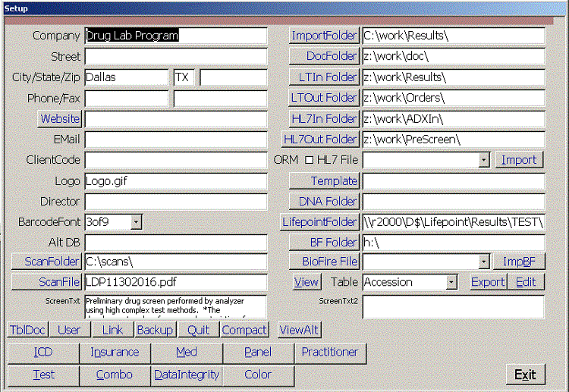Click the Color button
Screen dimensions: 569x392
click(x=258, y=375)
